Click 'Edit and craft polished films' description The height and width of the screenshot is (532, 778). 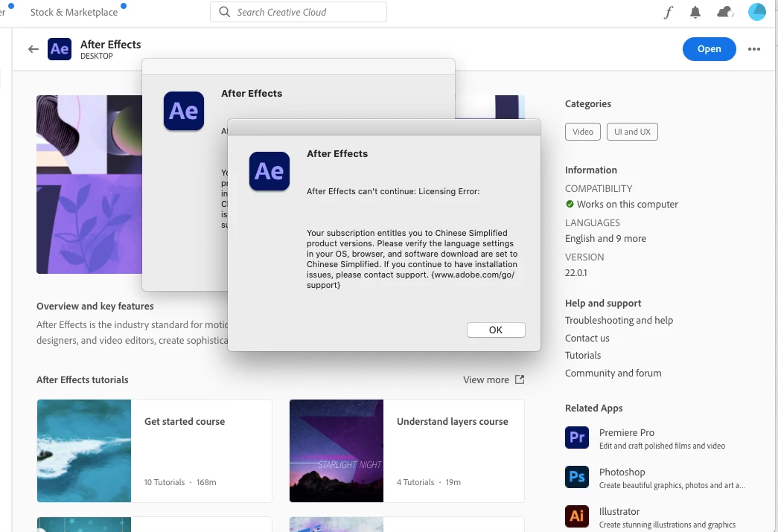click(662, 446)
